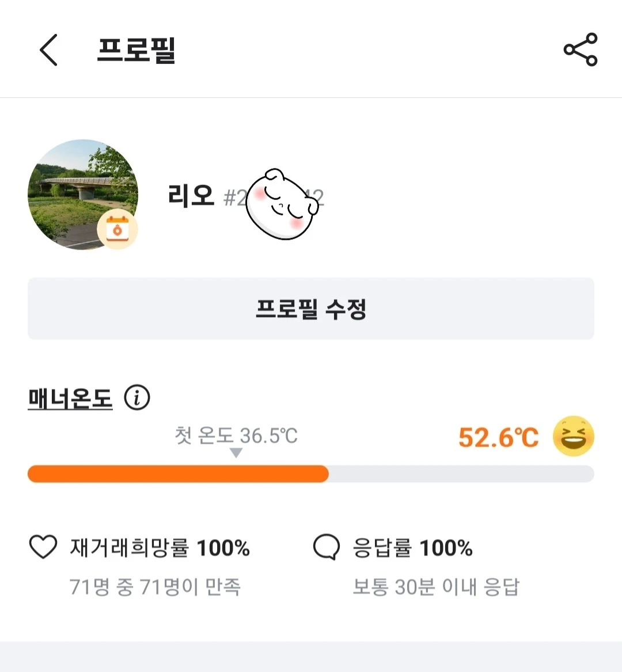Select 재거래희망률 100% text

[x=160, y=548]
